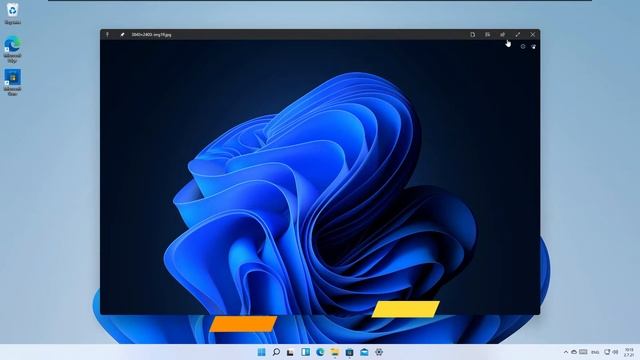The image size is (640, 360).
Task: Click the small icon under the close button
Action: pos(533,47)
